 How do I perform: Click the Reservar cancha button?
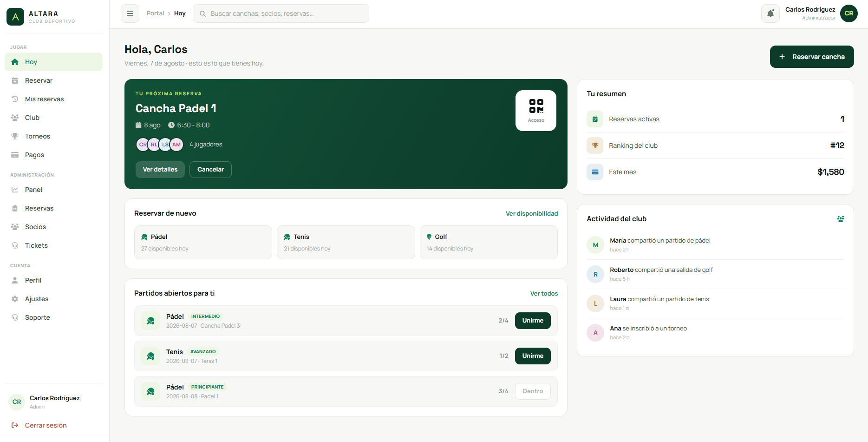point(812,57)
